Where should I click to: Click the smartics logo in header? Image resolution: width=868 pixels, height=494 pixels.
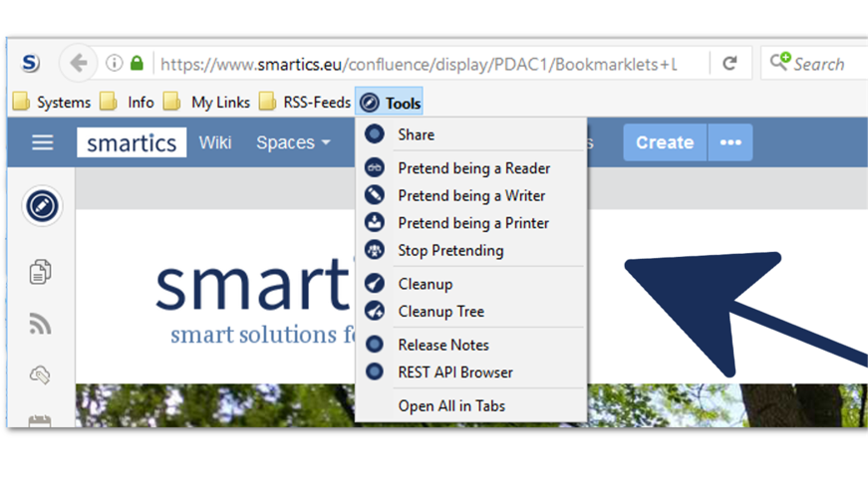[132, 142]
